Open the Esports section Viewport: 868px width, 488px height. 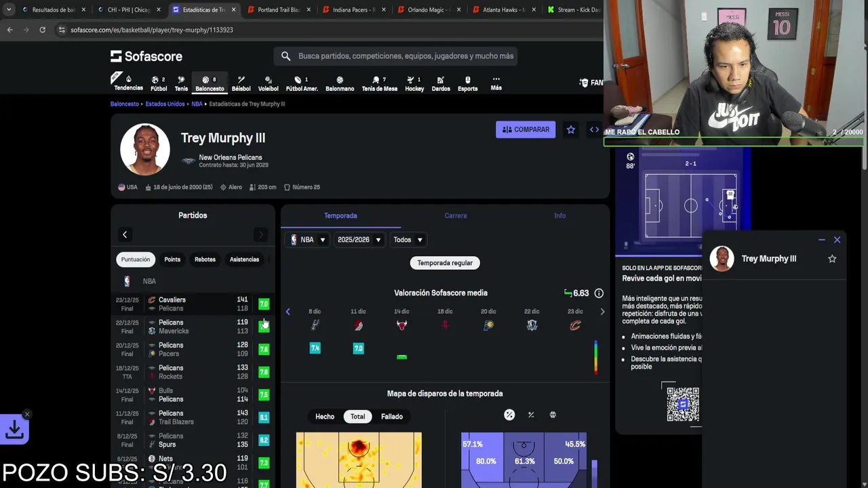(467, 83)
